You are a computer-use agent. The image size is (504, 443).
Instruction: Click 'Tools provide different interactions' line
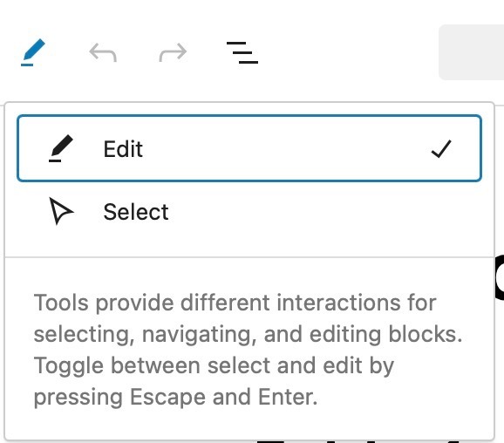235,303
